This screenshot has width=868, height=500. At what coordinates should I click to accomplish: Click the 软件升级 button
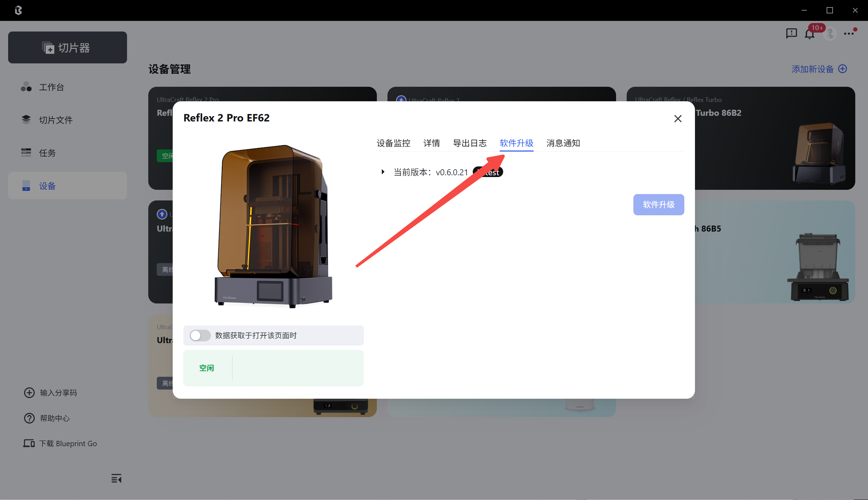coord(659,205)
